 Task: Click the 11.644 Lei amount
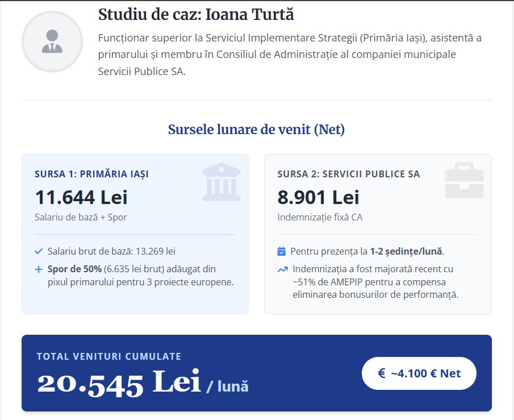coord(81,197)
